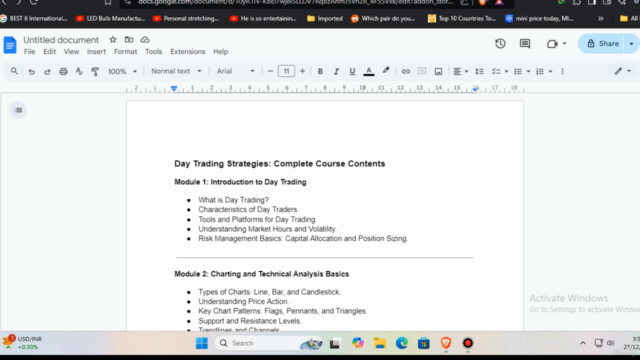The height and width of the screenshot is (360, 640).
Task: Start a meeting with camera icon
Action: [x=552, y=44]
